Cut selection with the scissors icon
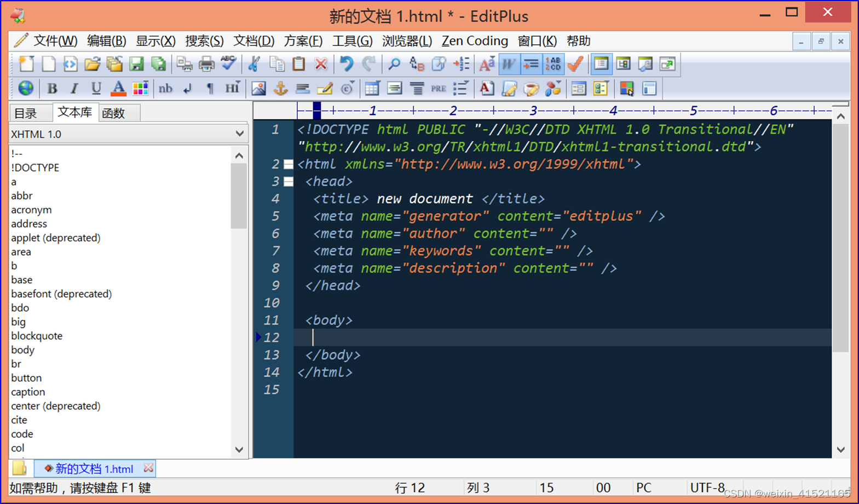Image resolution: width=859 pixels, height=504 pixels. [x=253, y=64]
